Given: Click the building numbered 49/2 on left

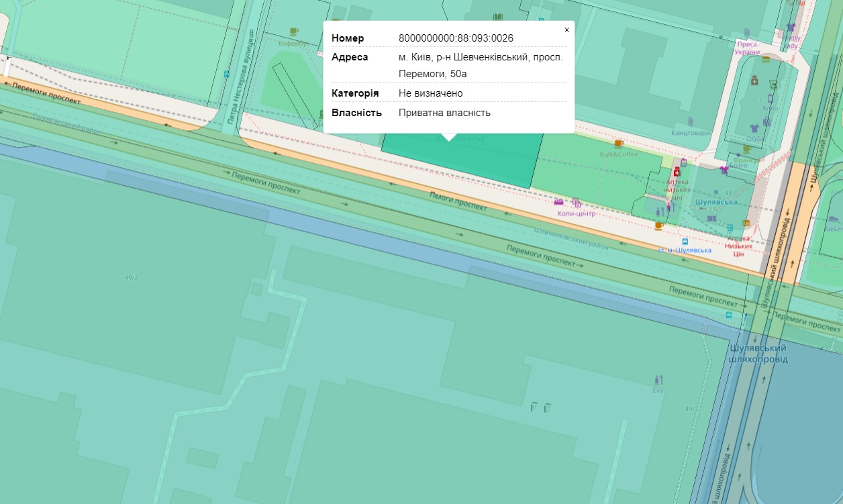Looking at the screenshot, I should 131,276.
